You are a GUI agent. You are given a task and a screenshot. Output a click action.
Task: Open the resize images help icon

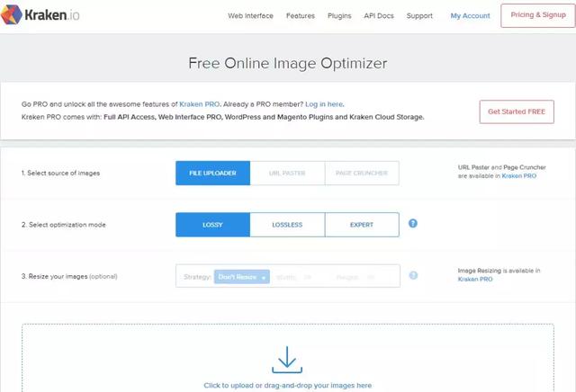pos(413,276)
